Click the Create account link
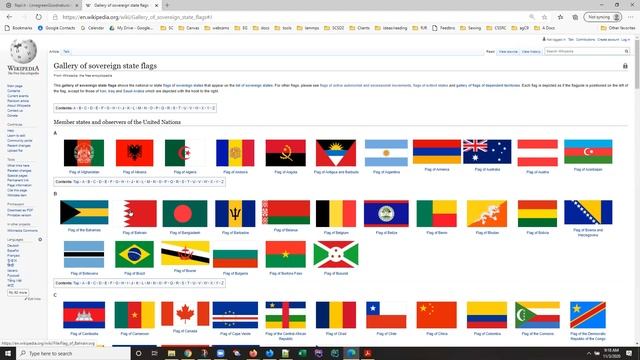The width and height of the screenshot is (640, 360). (x=608, y=40)
